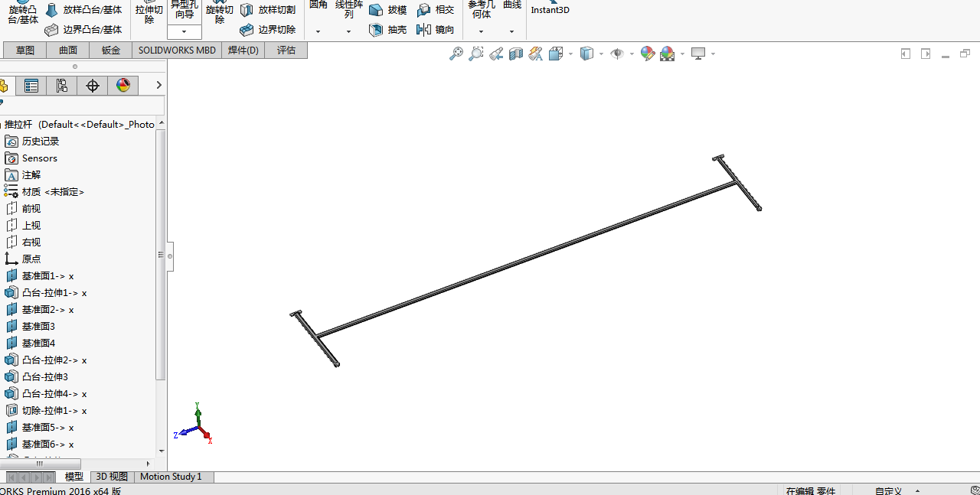
Task: Switch to the 焊件(D) tab
Action: pos(243,50)
